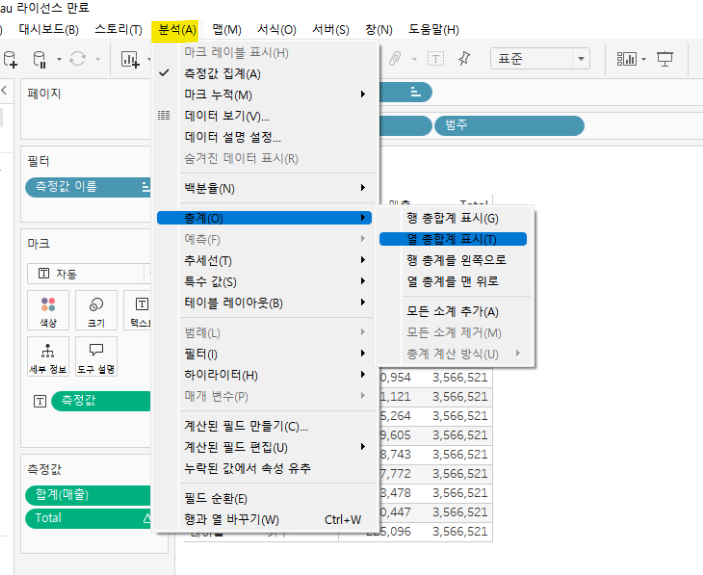Select 행 총계를 왼쪽으로
703x575 pixels.
coord(453,260)
